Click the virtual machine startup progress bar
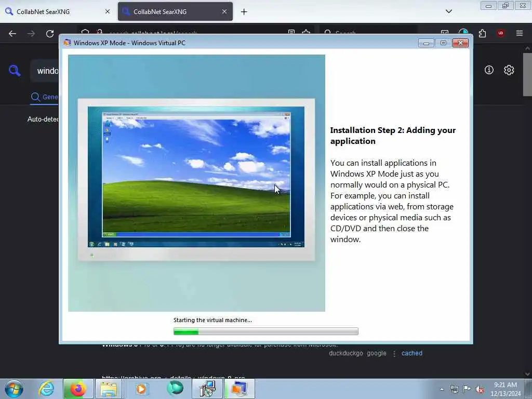This screenshot has height=399, width=532. click(x=265, y=331)
